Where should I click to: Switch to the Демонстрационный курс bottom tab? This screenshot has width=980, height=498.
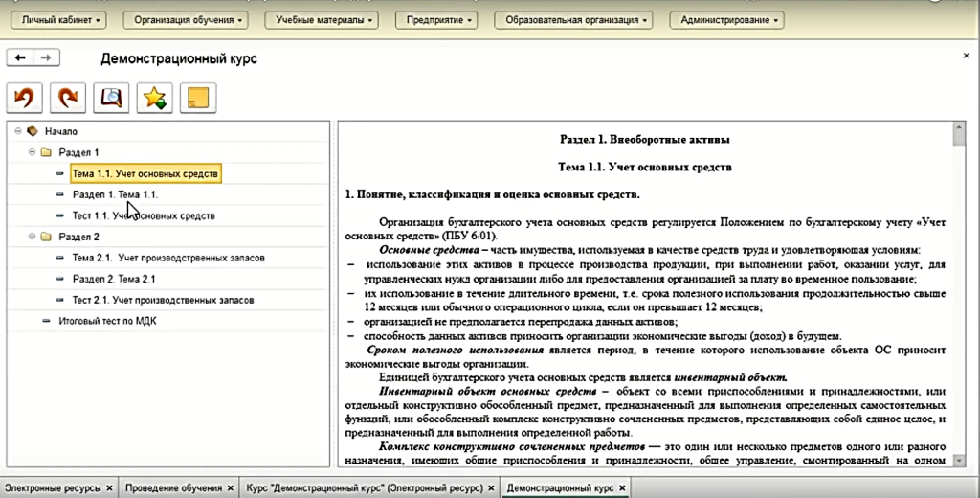pos(560,488)
